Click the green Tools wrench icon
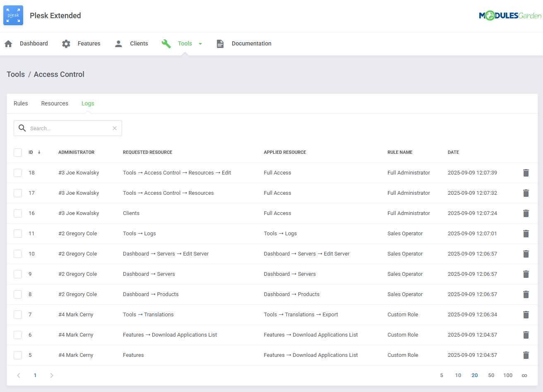Image resolution: width=543 pixels, height=392 pixels. [x=166, y=43]
